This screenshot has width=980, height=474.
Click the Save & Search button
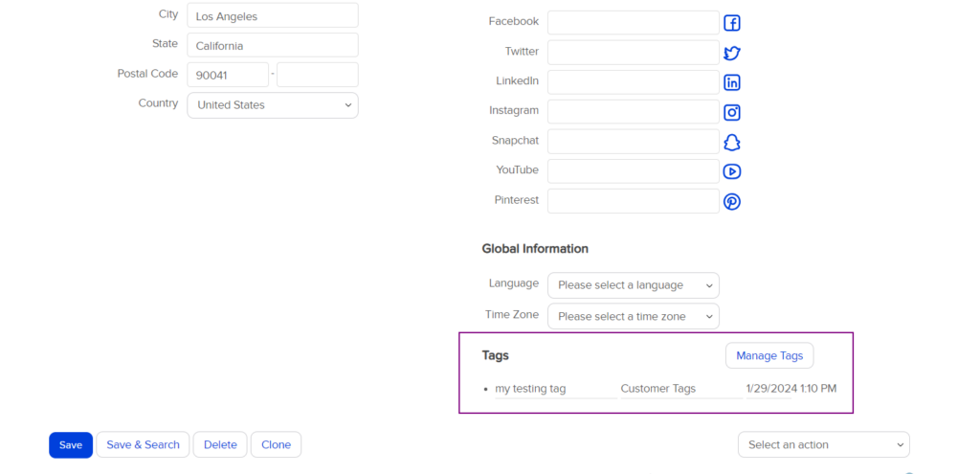(x=143, y=444)
